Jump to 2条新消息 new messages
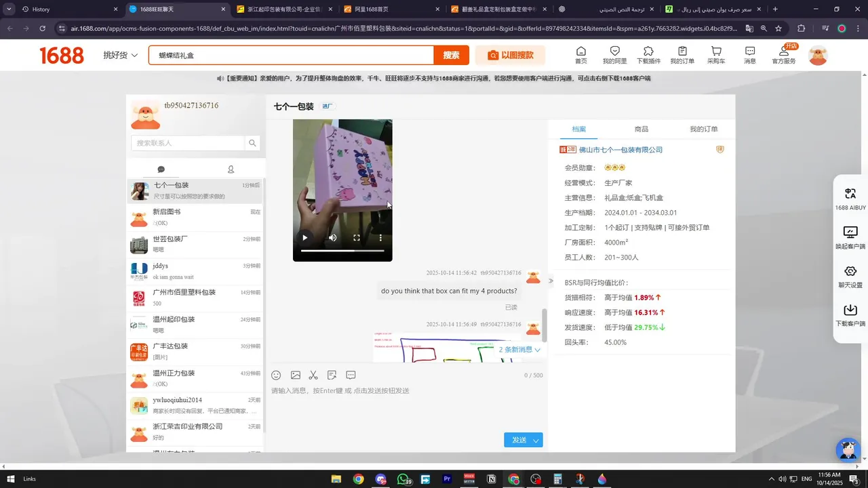This screenshot has width=868, height=488. pos(519,350)
